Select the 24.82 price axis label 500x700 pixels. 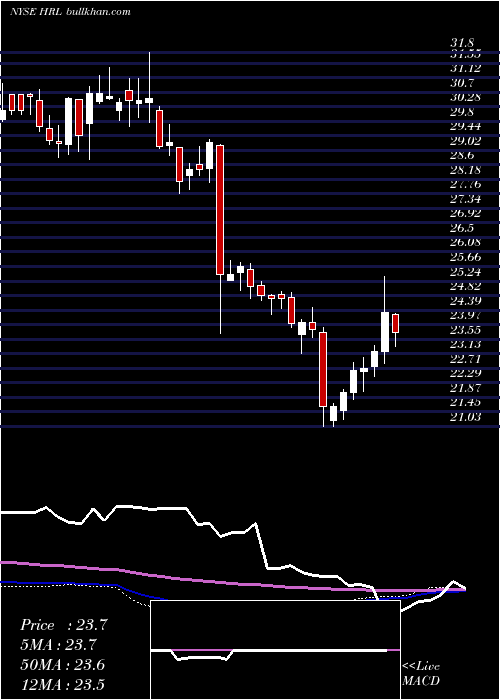pos(466,286)
